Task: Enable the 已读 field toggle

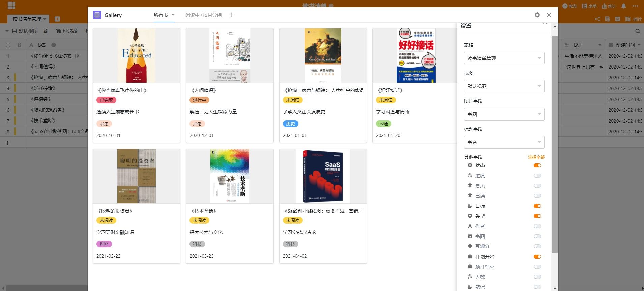Action: point(537,196)
